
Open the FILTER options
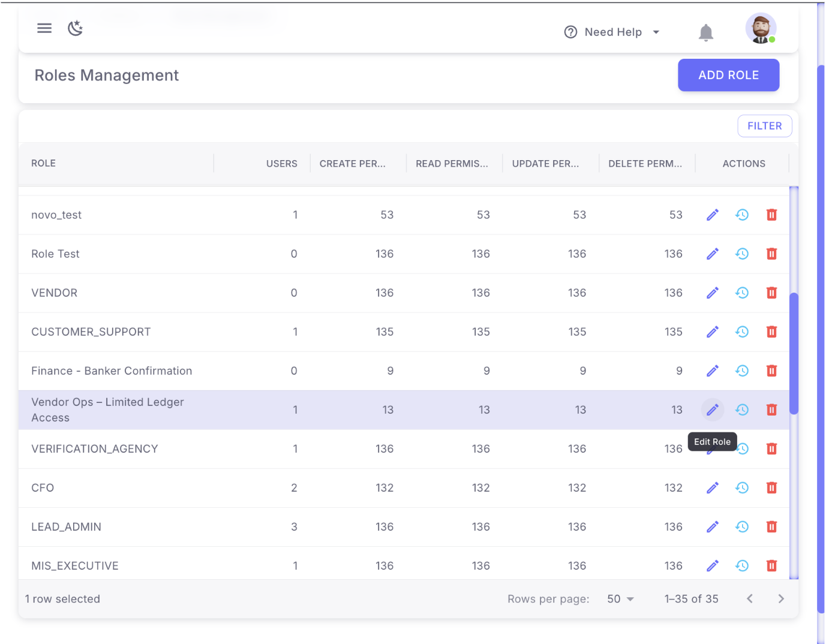[x=764, y=126]
